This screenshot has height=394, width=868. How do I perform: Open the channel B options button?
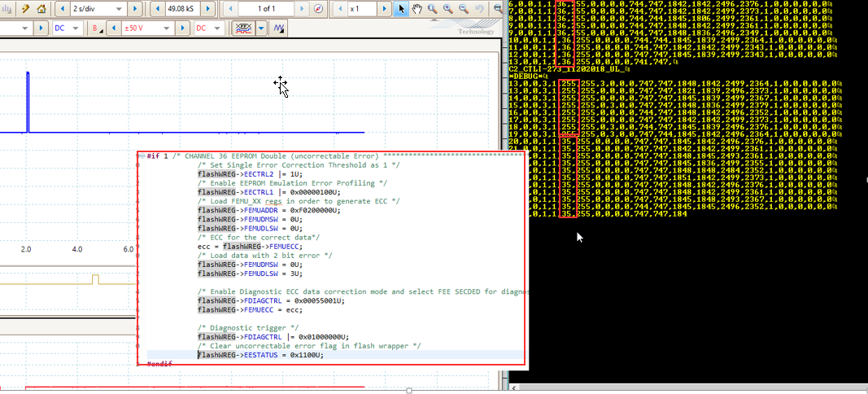click(97, 28)
